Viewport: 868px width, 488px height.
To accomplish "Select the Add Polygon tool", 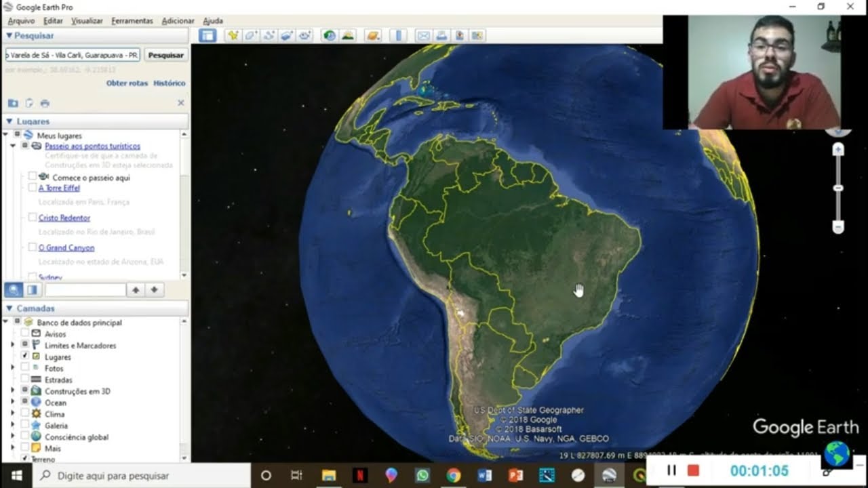I will click(251, 35).
